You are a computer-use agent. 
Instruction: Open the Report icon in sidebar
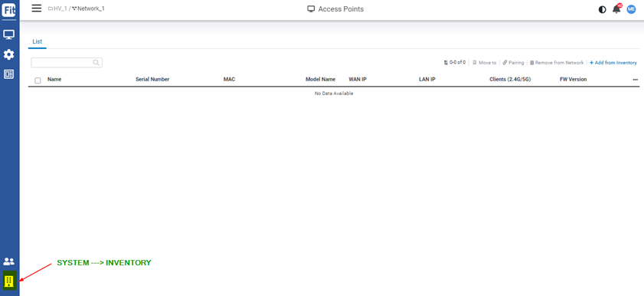point(9,74)
